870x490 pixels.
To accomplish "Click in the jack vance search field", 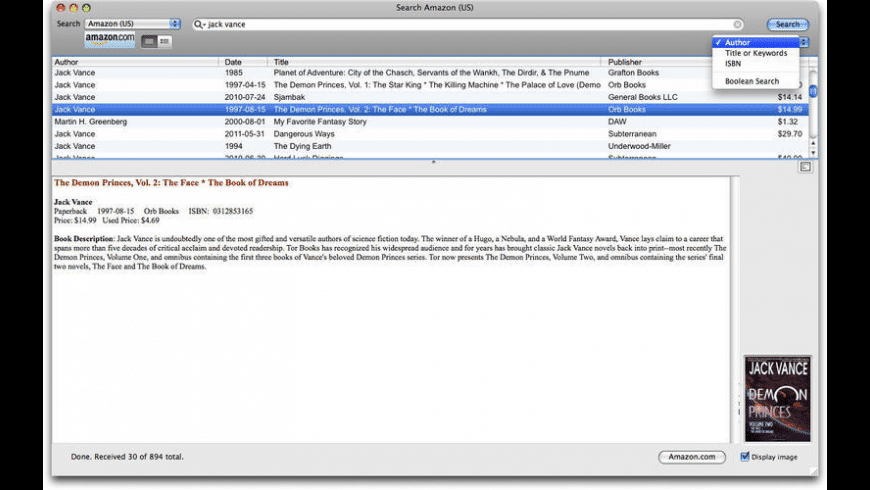I will pyautogui.click(x=468, y=24).
